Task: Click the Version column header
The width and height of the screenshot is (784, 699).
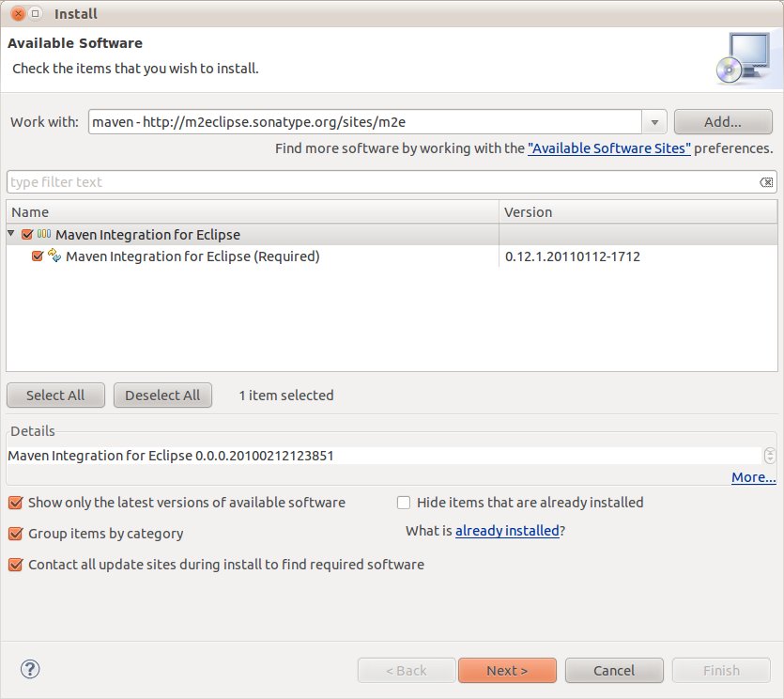Action: click(x=638, y=212)
